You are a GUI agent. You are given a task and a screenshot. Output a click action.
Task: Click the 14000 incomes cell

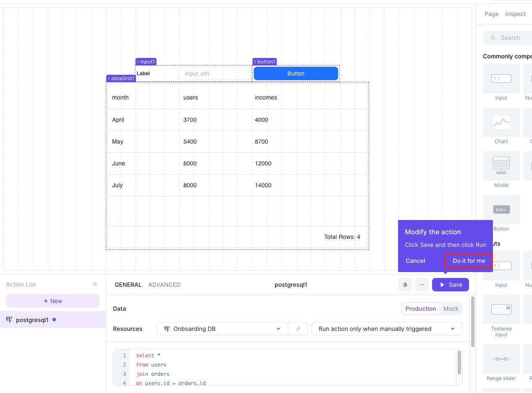tap(263, 185)
